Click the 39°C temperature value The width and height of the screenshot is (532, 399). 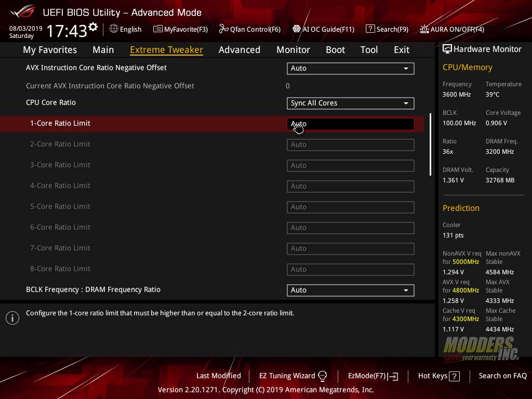click(493, 95)
